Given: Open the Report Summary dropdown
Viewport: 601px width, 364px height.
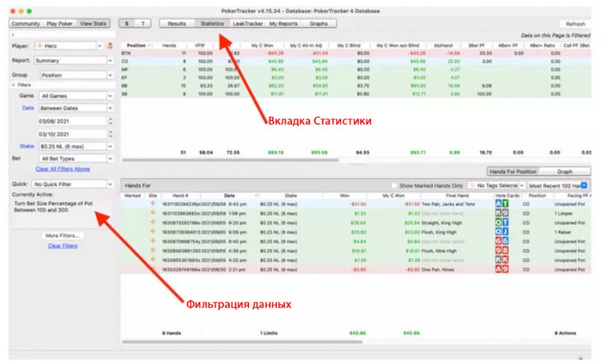Looking at the screenshot, I should [73, 60].
